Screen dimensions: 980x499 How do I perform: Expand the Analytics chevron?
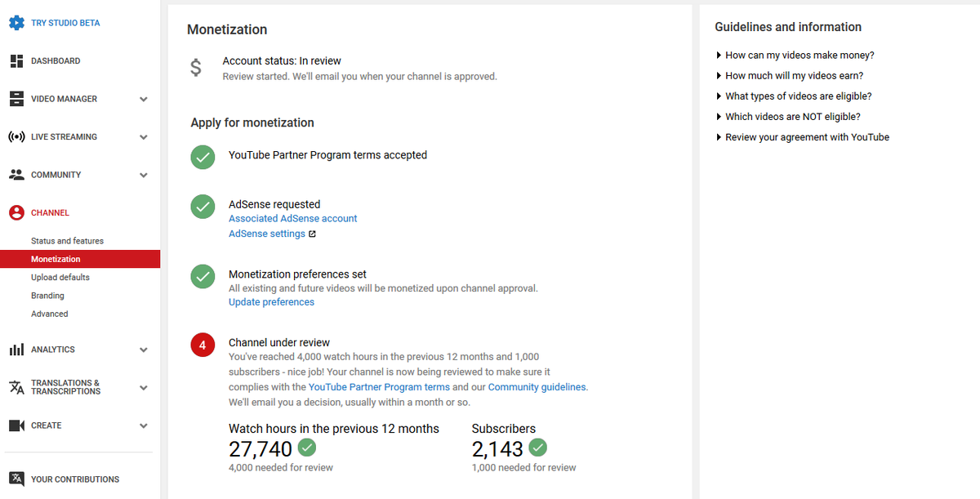(x=144, y=350)
